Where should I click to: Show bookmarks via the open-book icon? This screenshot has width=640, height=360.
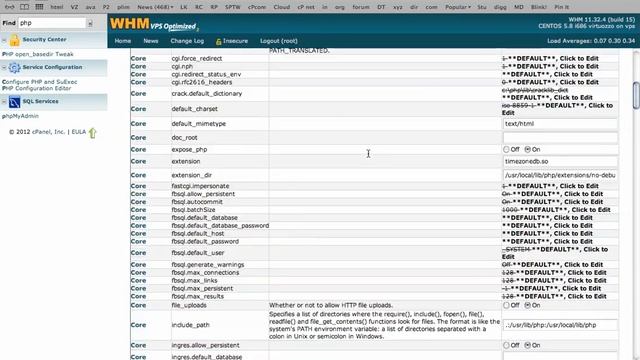click(24, 7)
